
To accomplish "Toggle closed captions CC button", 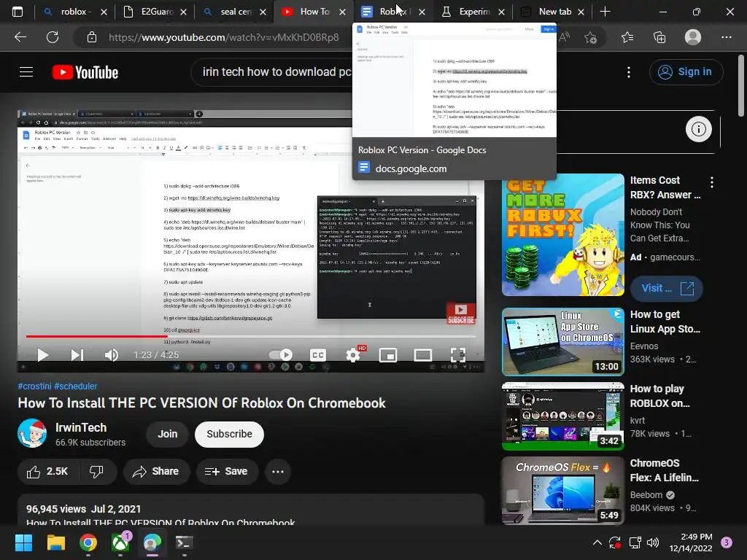I will tap(318, 355).
